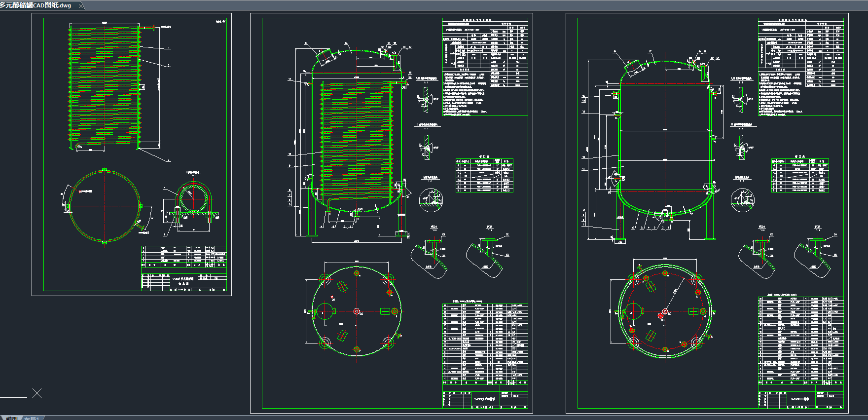Click the left sheet's title block table
Viewport: 868px width, 420px height.
pyautogui.click(x=184, y=268)
